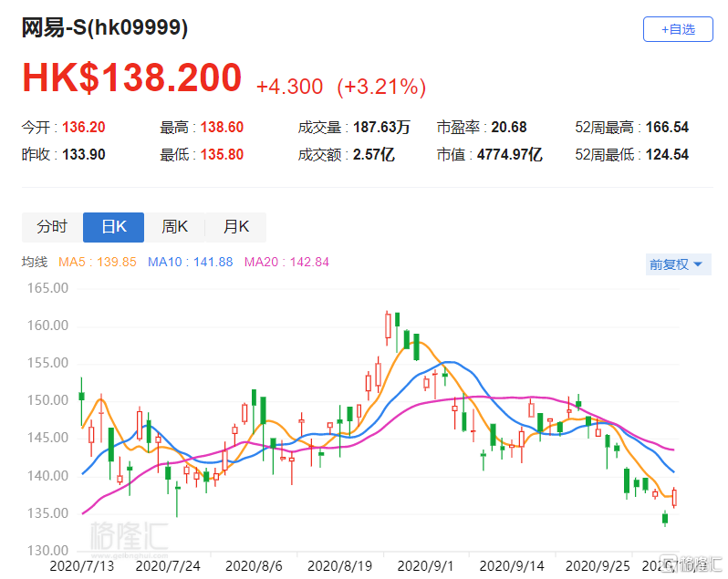Viewport: 728px width, 579px height.
Task: Open the 周K weekly chart tab
Action: point(174,227)
